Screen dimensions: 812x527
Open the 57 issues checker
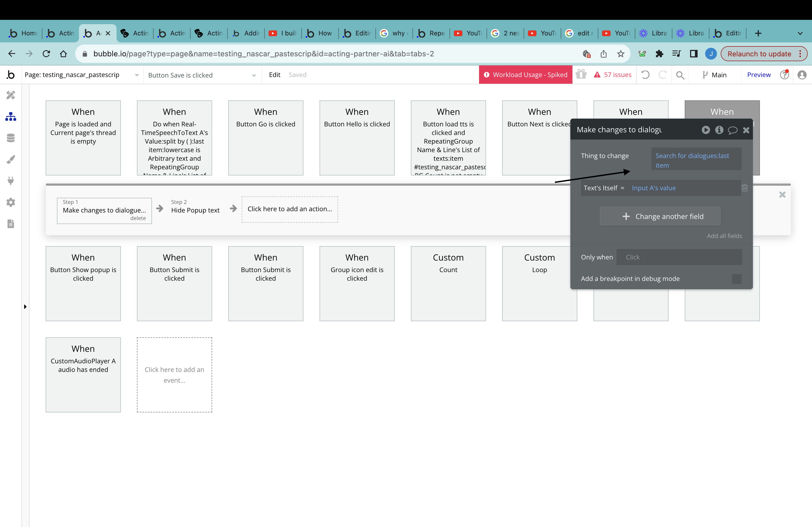[x=613, y=75]
